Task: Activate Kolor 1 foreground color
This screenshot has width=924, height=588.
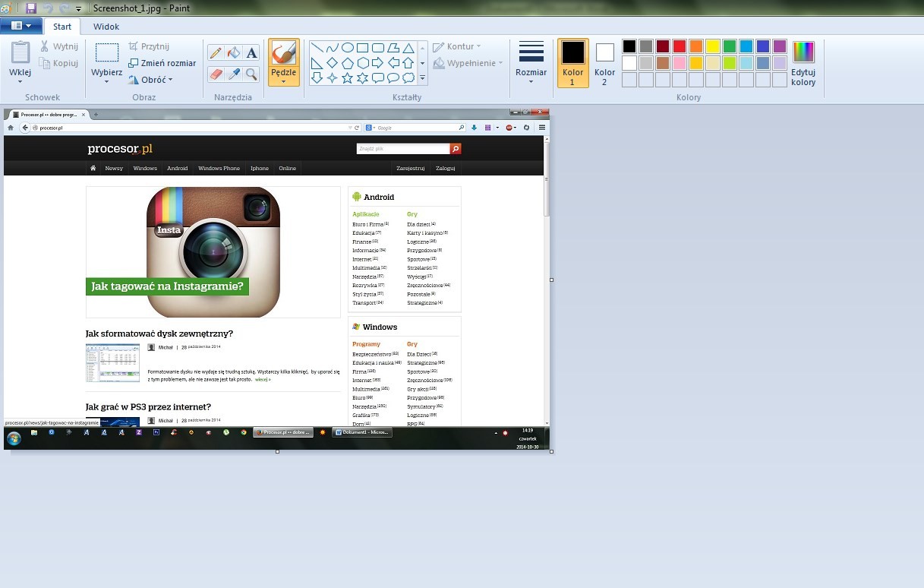Action: [573, 63]
